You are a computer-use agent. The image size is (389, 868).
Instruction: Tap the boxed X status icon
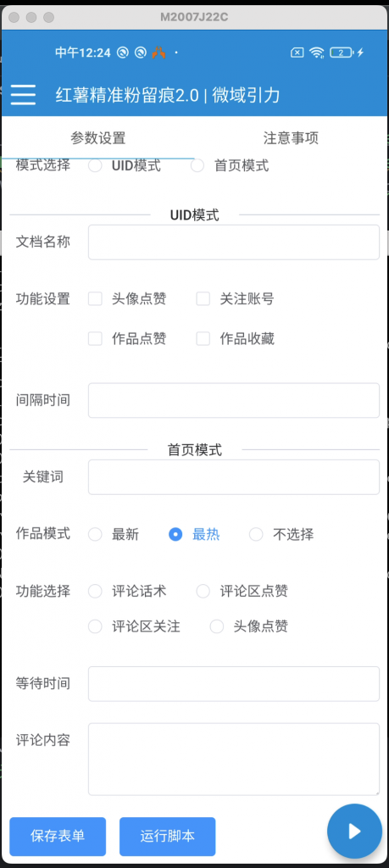tap(297, 53)
